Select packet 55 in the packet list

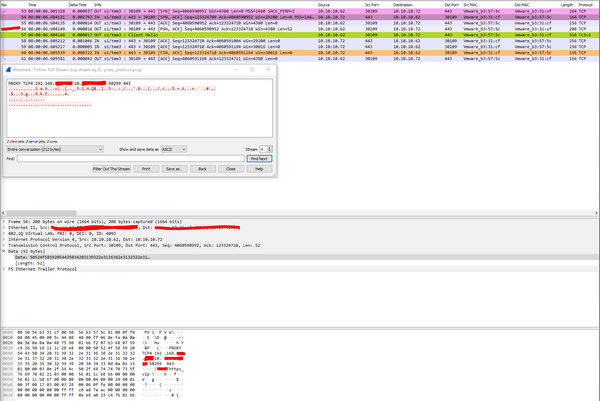pyautogui.click(x=300, y=23)
